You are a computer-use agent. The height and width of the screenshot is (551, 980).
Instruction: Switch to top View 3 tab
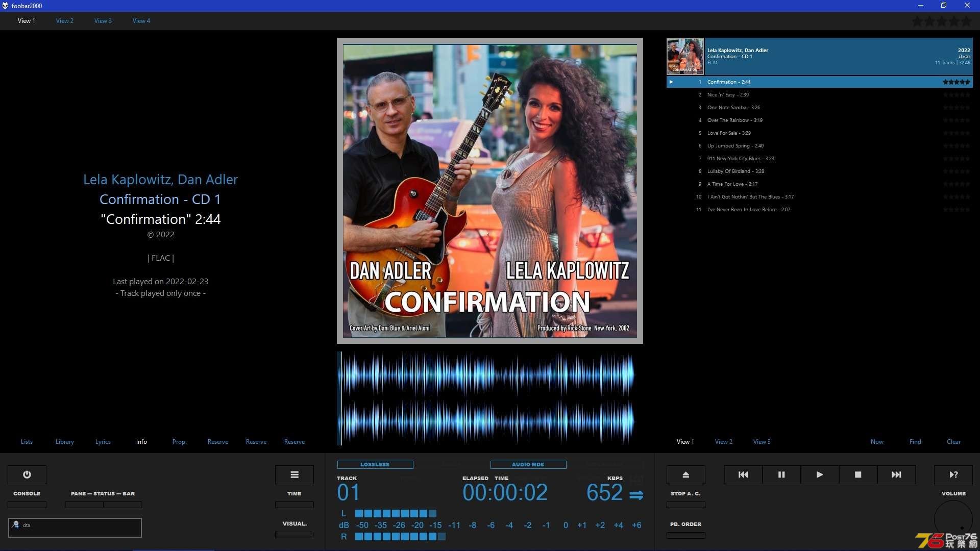[x=103, y=21]
